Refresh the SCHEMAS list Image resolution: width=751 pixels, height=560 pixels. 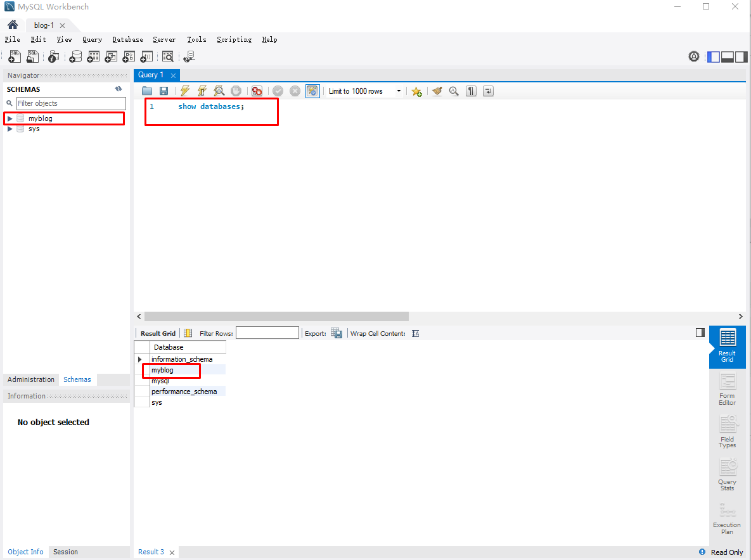pos(119,89)
